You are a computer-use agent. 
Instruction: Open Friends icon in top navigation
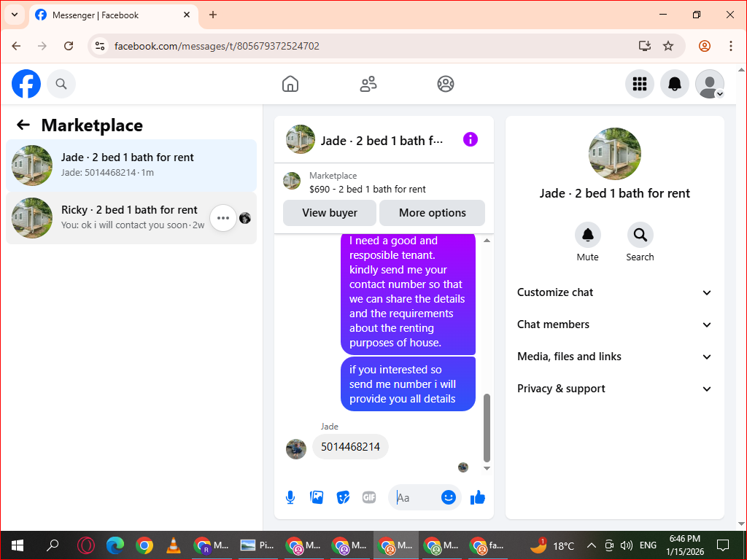coord(368,84)
